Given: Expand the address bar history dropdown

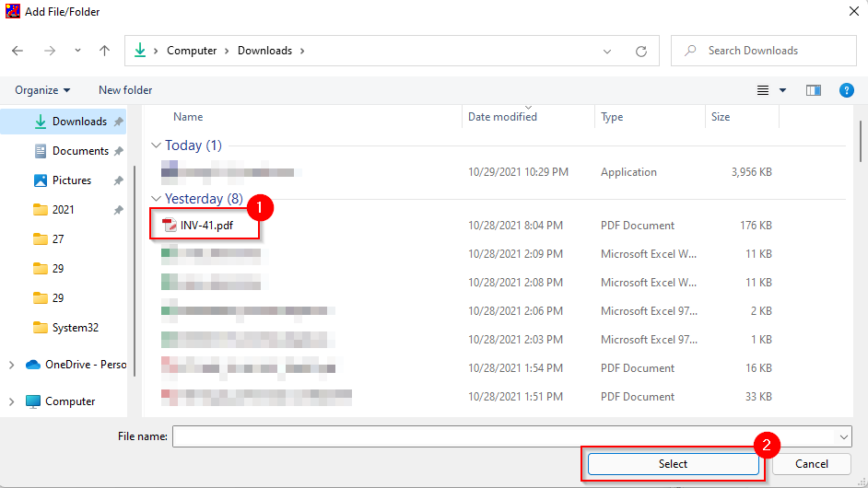Looking at the screenshot, I should pyautogui.click(x=607, y=52).
